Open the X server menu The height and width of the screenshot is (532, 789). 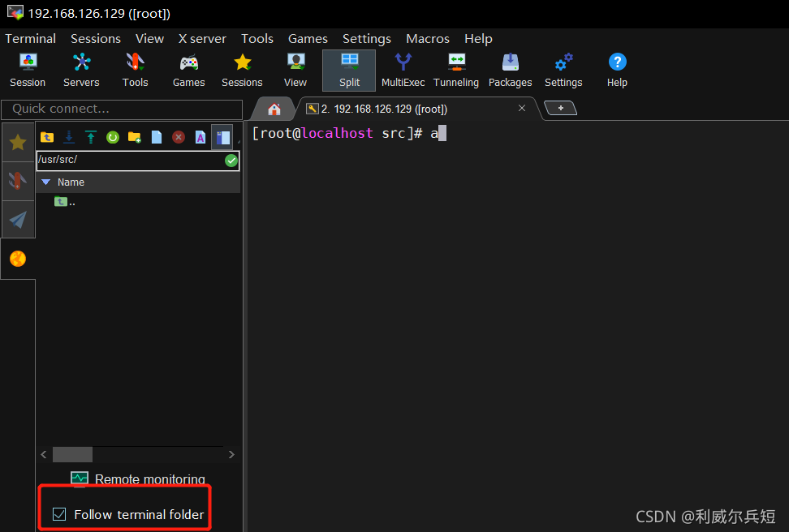tap(202, 39)
